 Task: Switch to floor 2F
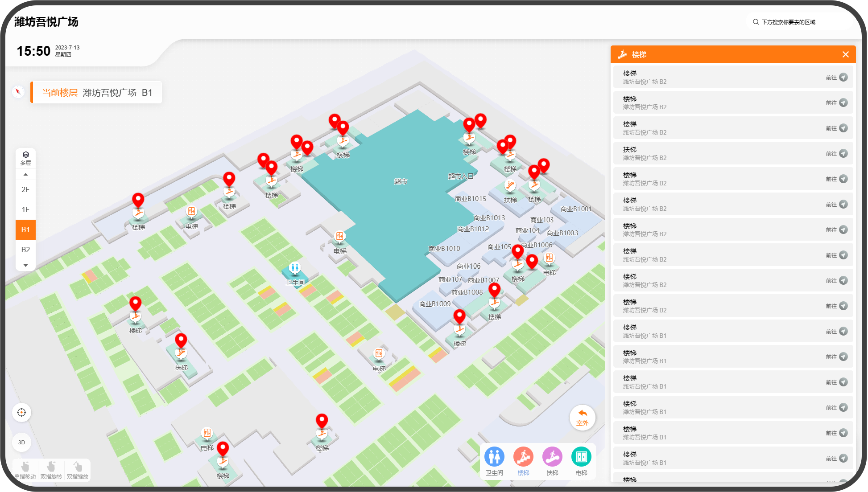pos(25,189)
